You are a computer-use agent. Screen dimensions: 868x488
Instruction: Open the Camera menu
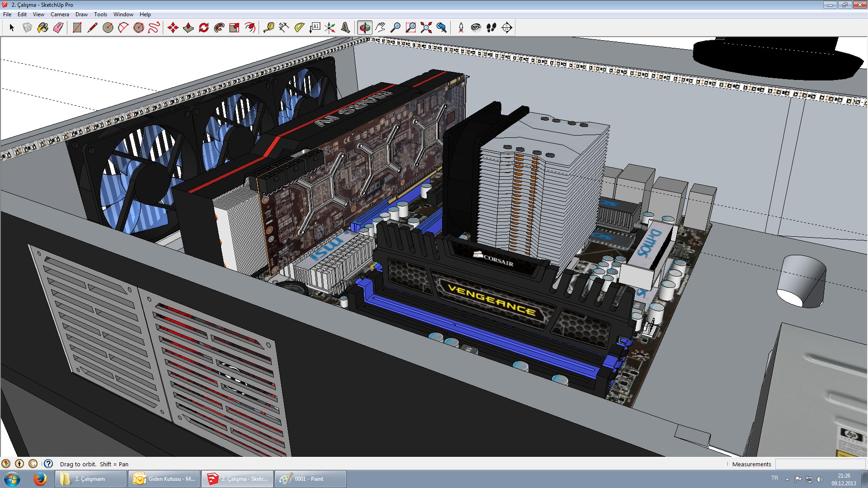pos(60,14)
